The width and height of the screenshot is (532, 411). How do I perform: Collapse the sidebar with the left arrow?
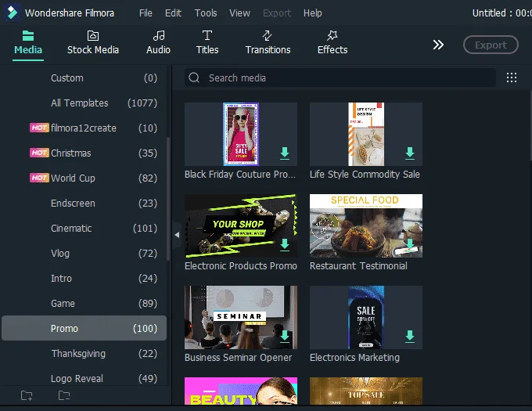177,235
